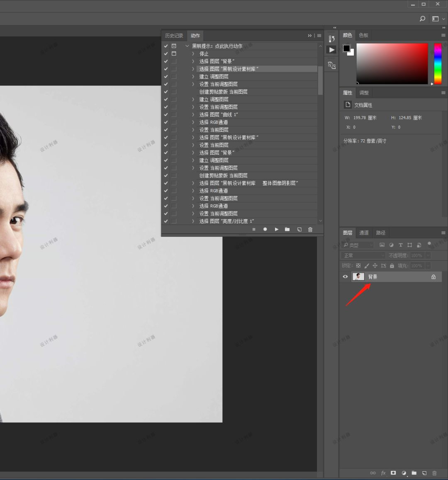Viewport: 448px width, 480px height.
Task: Lock transparent pixels in the Layers panel
Action: (x=358, y=266)
